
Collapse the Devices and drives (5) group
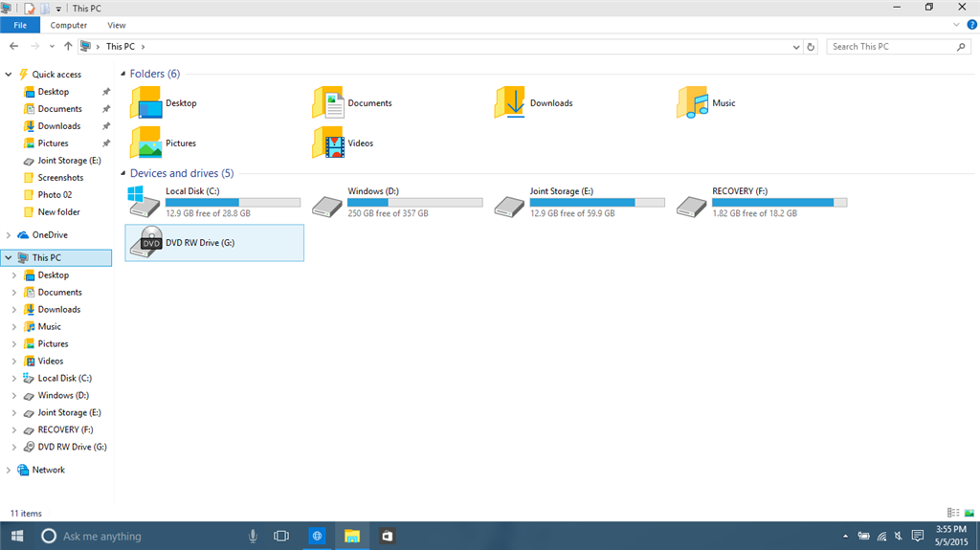pos(123,173)
